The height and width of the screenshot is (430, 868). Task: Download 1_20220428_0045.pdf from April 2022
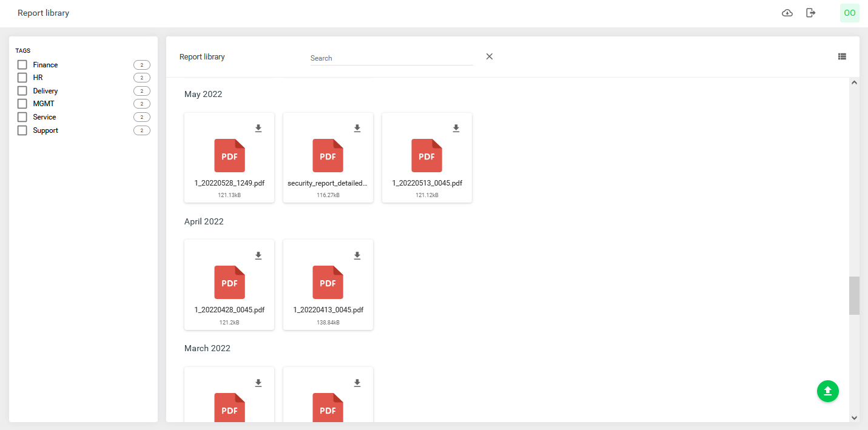point(258,255)
